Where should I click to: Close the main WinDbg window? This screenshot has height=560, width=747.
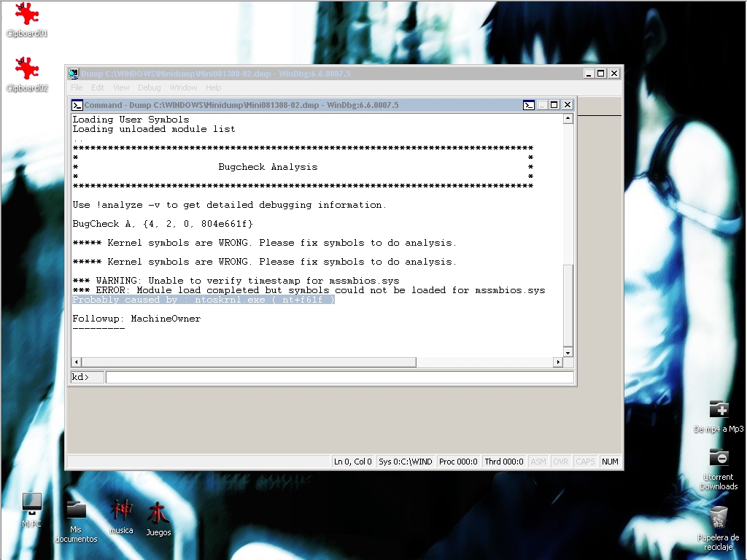pos(614,74)
